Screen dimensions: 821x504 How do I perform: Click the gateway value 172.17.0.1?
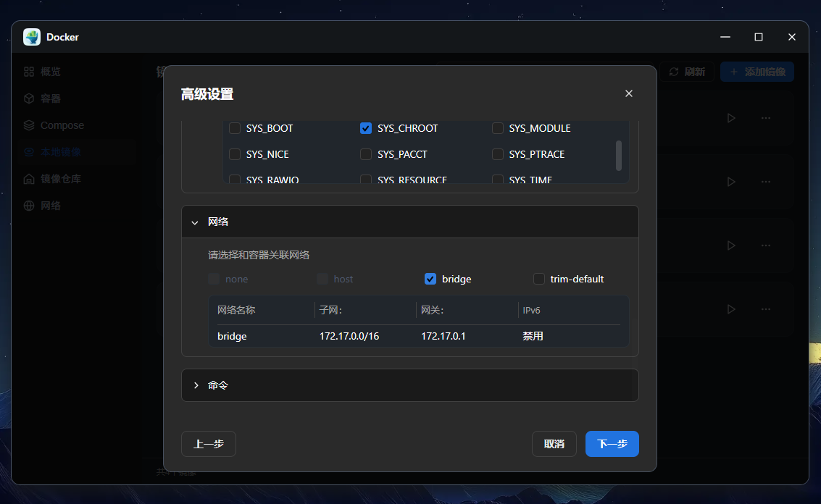[x=443, y=336]
